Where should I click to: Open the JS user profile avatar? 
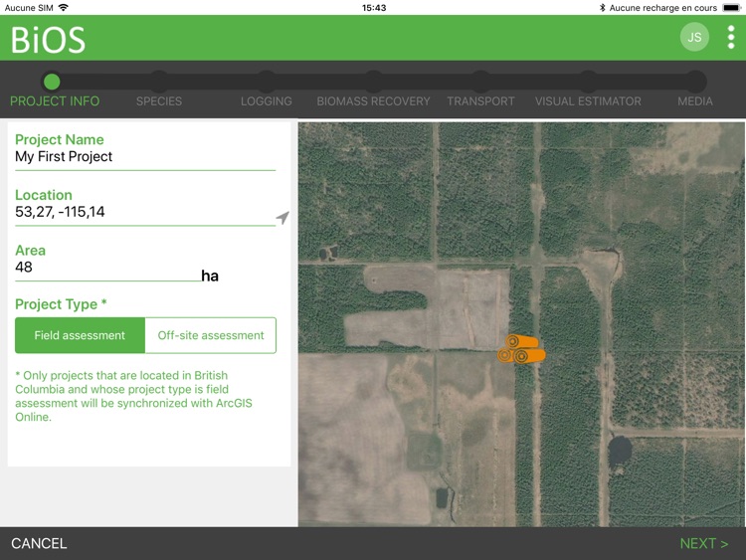tap(694, 37)
